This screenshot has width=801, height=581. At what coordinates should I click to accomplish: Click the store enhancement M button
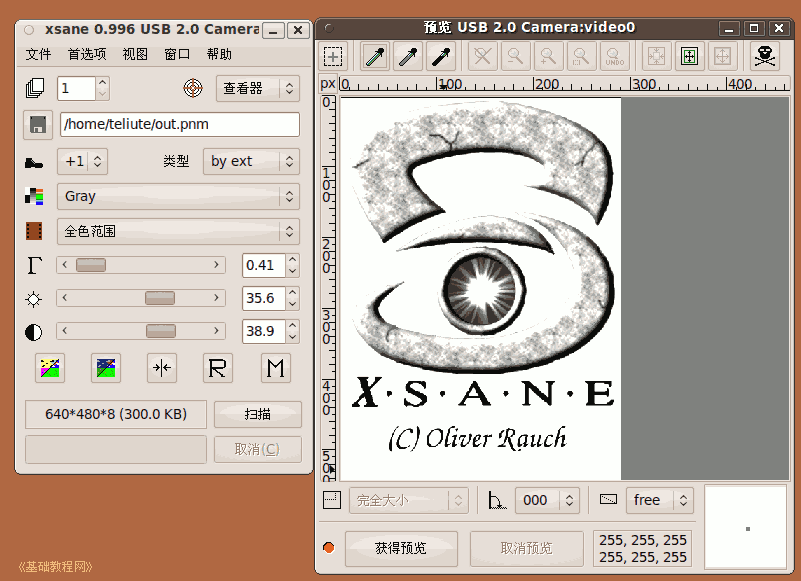tap(275, 368)
